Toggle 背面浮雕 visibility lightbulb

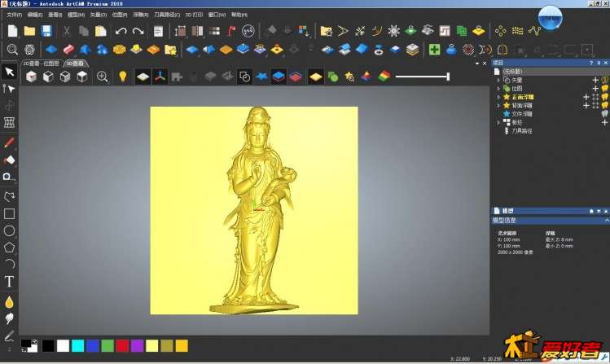pyautogui.click(x=604, y=105)
